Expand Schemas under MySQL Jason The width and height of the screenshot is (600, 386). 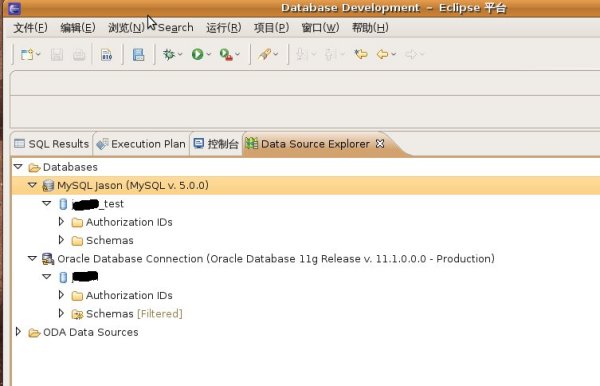pos(61,240)
